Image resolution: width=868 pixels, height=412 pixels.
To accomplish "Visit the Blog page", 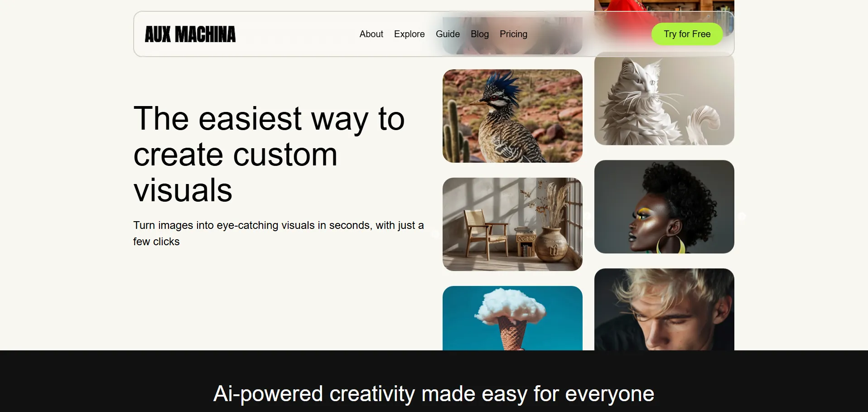I will coord(479,34).
